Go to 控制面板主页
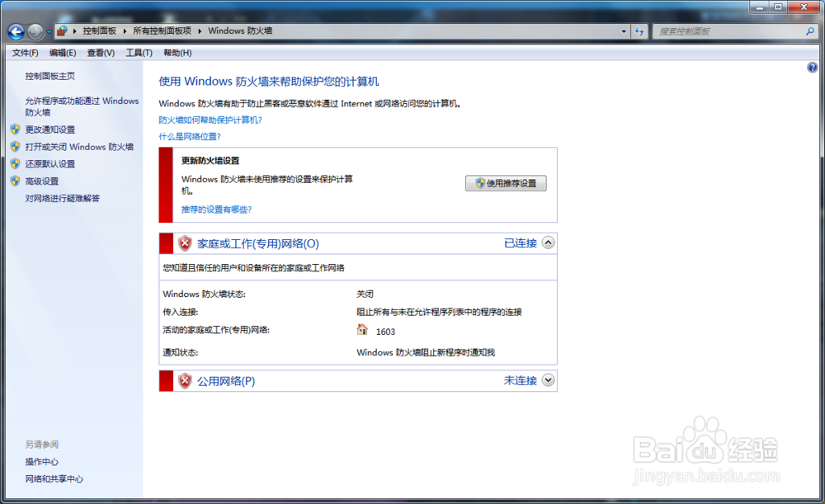The height and width of the screenshot is (504, 825). (x=50, y=76)
